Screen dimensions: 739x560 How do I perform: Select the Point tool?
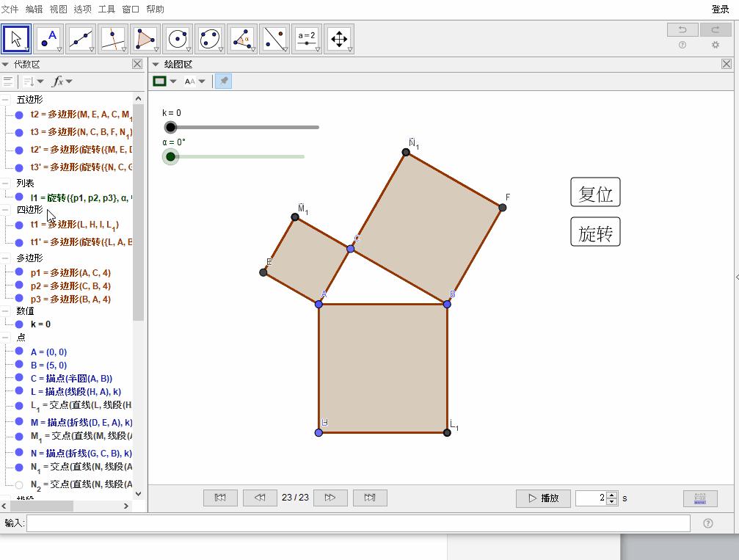(48, 39)
